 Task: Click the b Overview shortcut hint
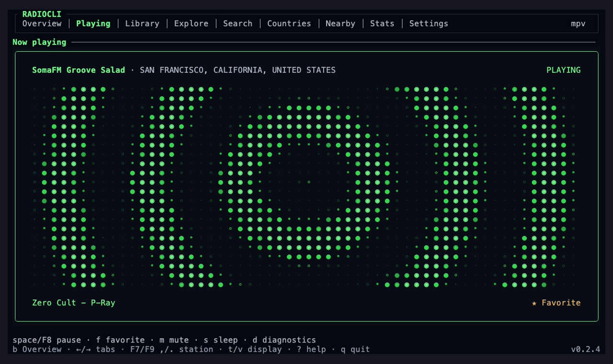click(x=37, y=349)
